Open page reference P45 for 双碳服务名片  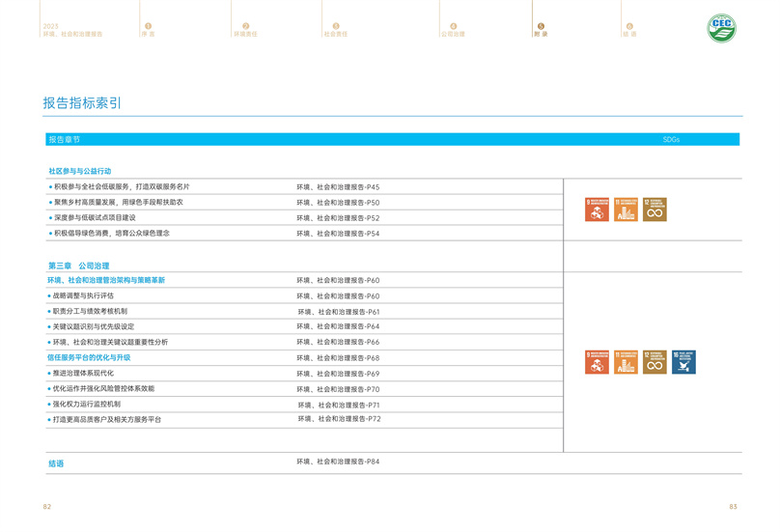click(338, 187)
